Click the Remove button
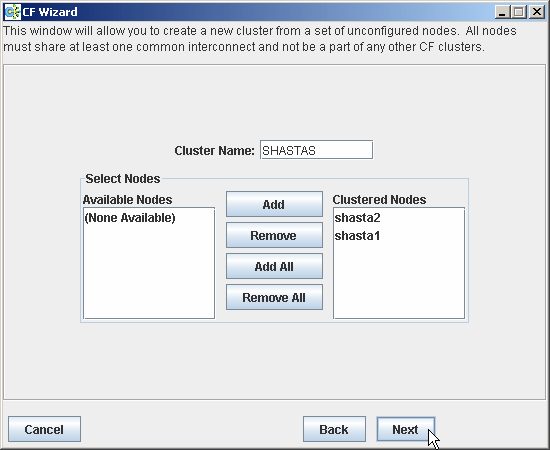 coord(274,235)
